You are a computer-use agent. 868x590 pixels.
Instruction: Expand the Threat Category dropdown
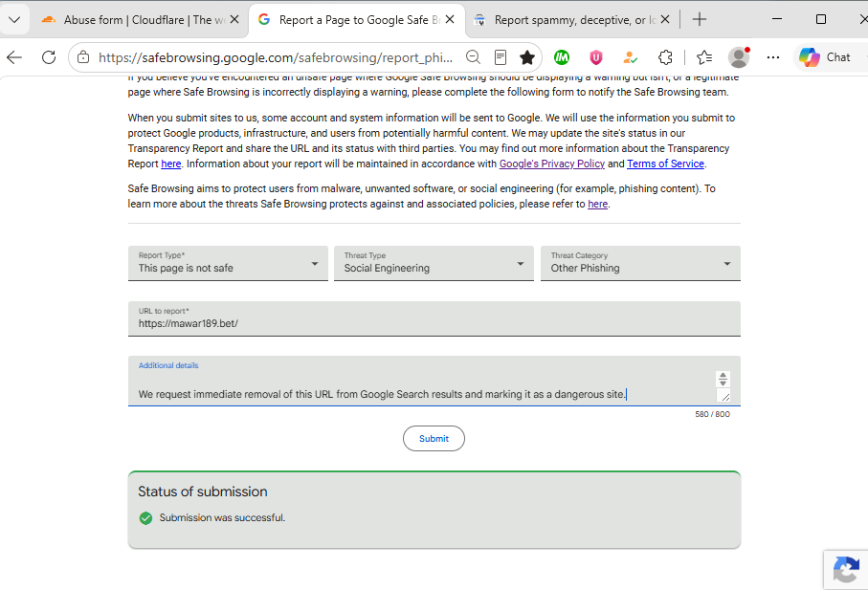tap(640, 263)
